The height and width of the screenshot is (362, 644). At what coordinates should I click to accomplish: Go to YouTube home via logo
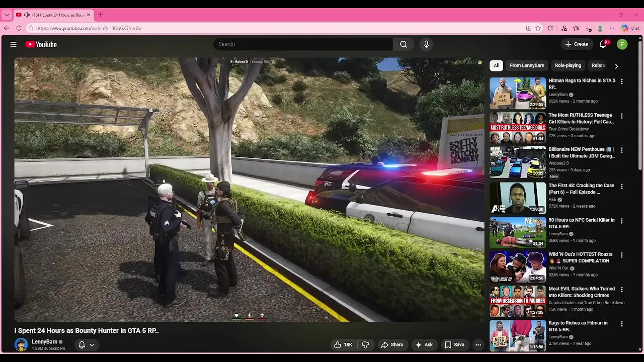pyautogui.click(x=41, y=44)
